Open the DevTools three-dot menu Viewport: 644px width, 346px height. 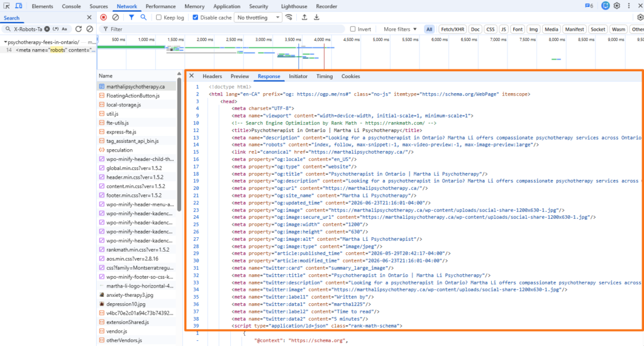[x=629, y=6]
